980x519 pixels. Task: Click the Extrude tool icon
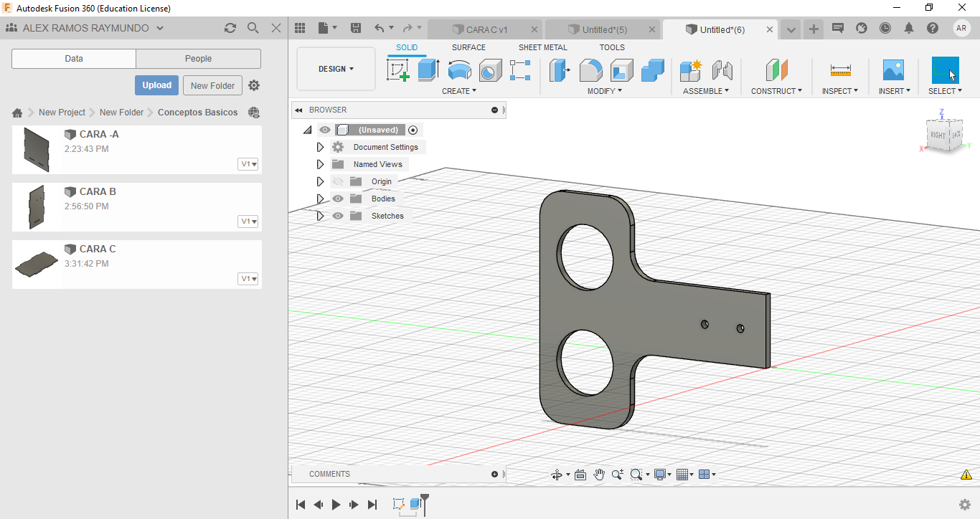pos(428,70)
